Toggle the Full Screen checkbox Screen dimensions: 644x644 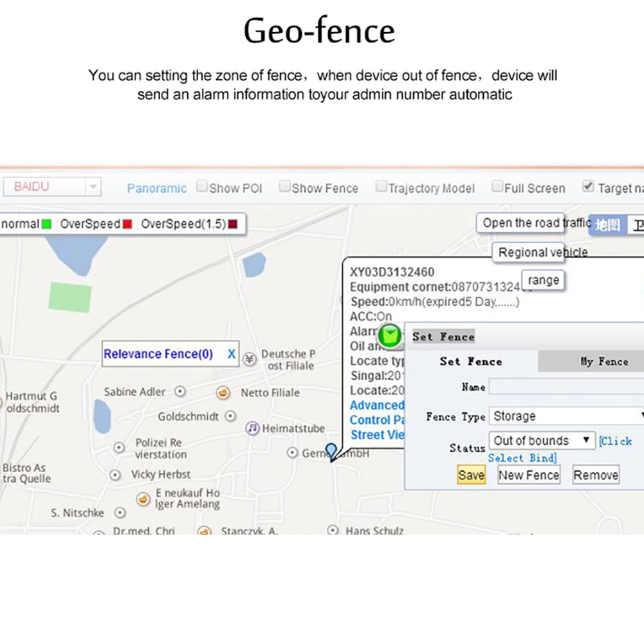497,187
